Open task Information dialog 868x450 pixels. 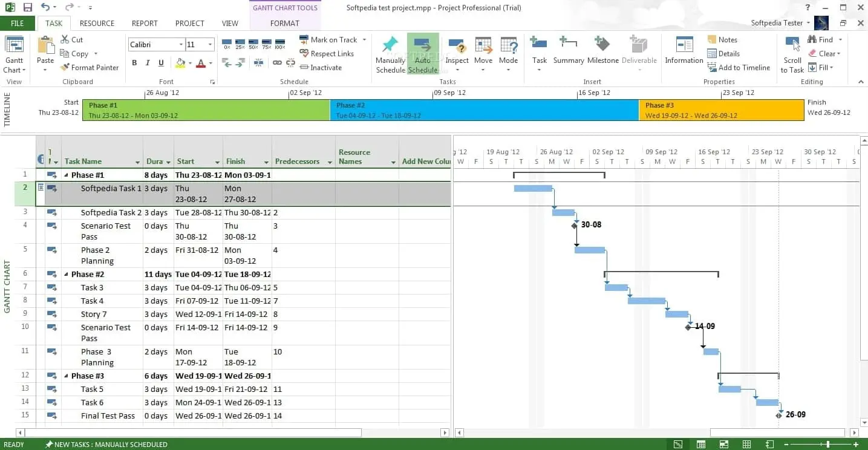[684, 51]
